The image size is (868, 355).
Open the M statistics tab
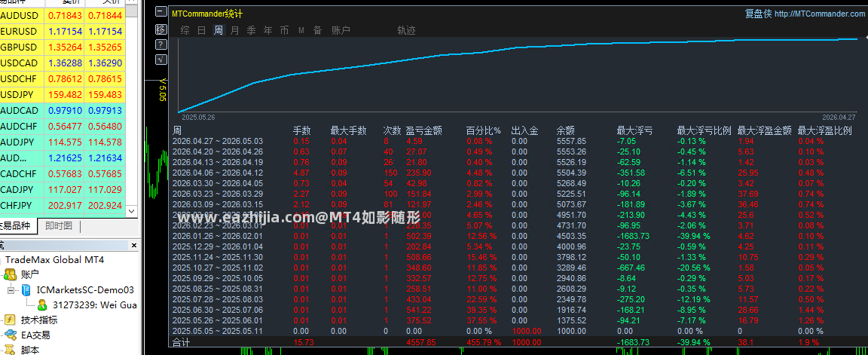(301, 30)
